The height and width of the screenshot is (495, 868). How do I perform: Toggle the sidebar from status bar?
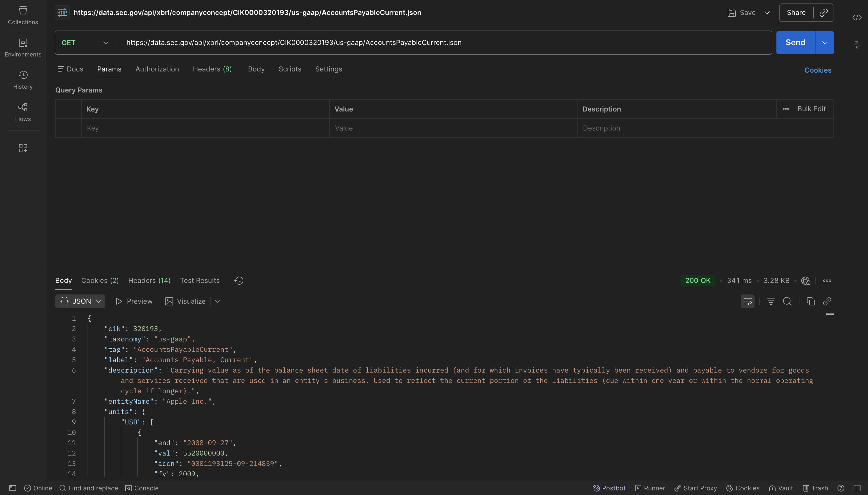point(13,488)
